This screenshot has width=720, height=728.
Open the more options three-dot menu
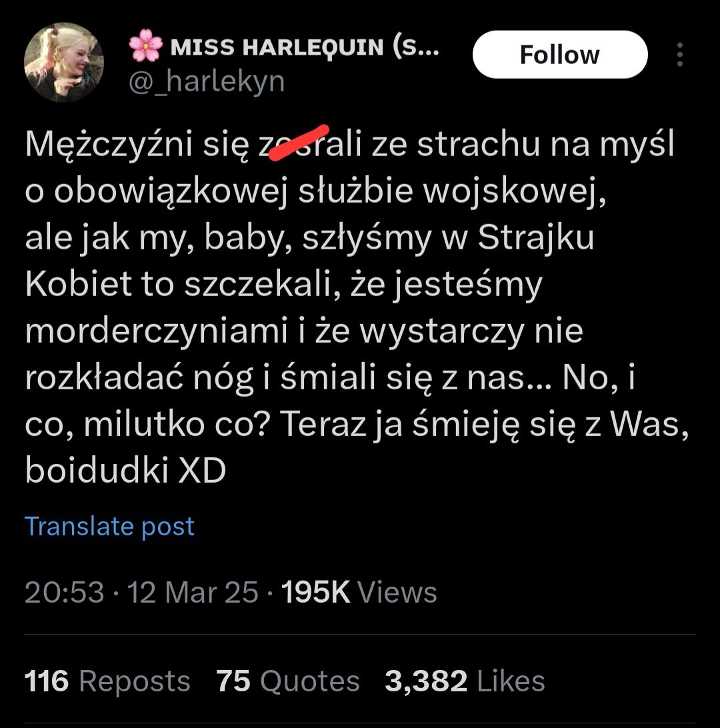coord(679,55)
